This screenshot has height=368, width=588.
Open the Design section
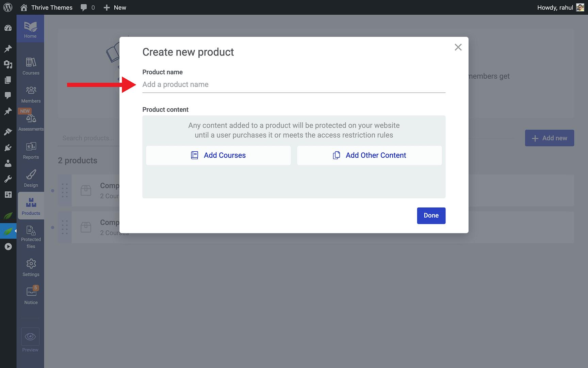(31, 178)
